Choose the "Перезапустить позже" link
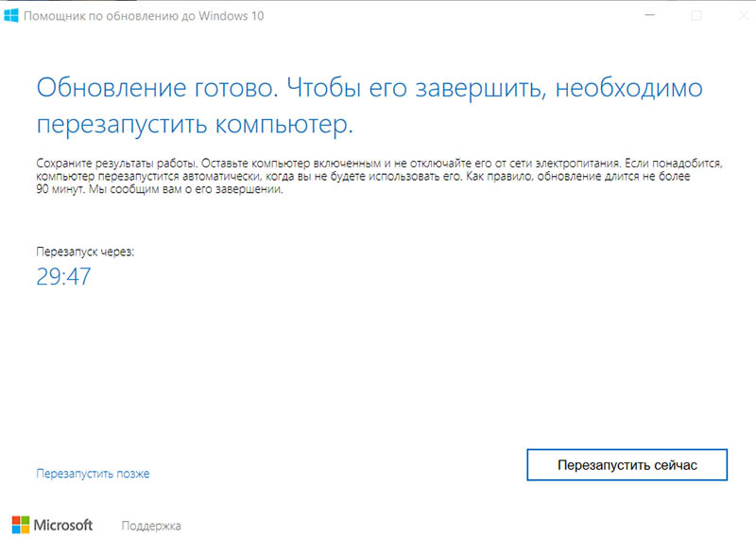The width and height of the screenshot is (756, 538). coord(93,474)
